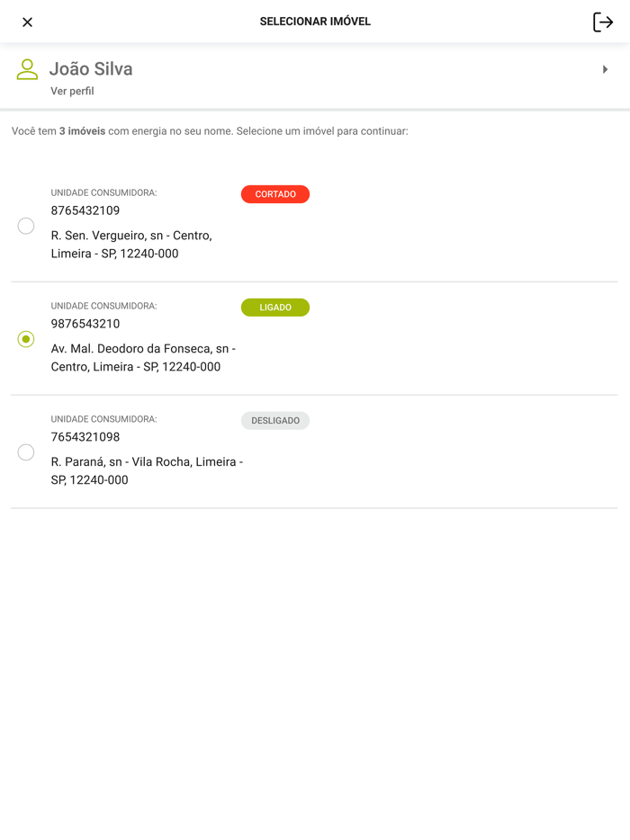Click the SELECIONAR IMÓVEL header title
Viewport: 630px width, 840px height.
pos(315,22)
